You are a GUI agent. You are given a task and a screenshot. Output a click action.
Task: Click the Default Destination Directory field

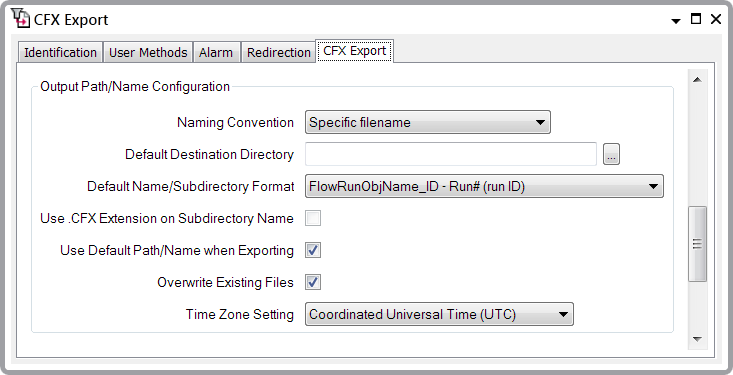pos(451,154)
